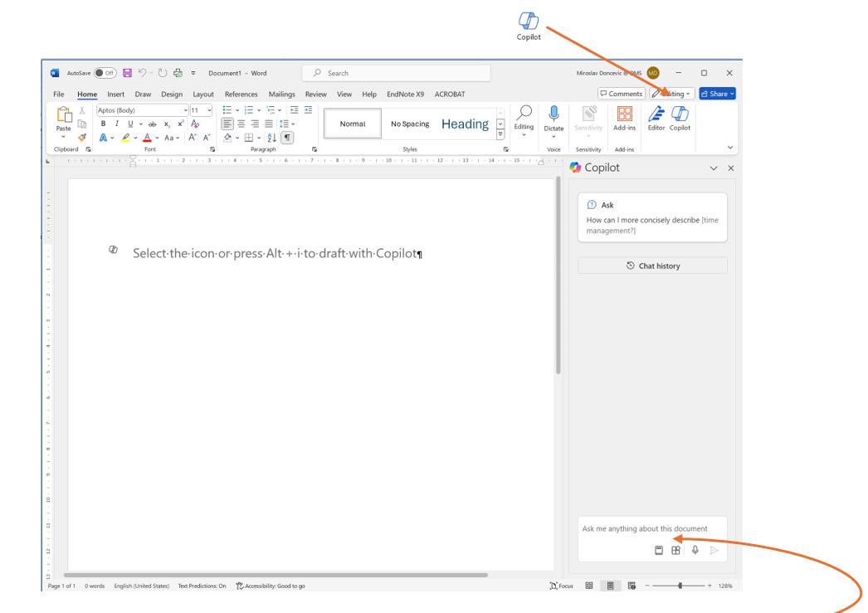Click the blue Share button
Image resolution: width=868 pixels, height=613 pixels.
click(x=718, y=94)
